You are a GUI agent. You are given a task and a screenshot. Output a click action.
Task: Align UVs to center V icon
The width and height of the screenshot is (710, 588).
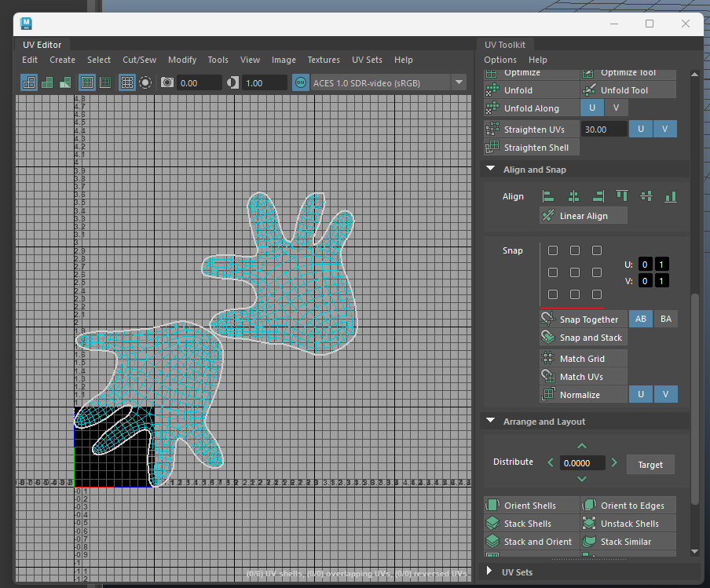click(646, 196)
